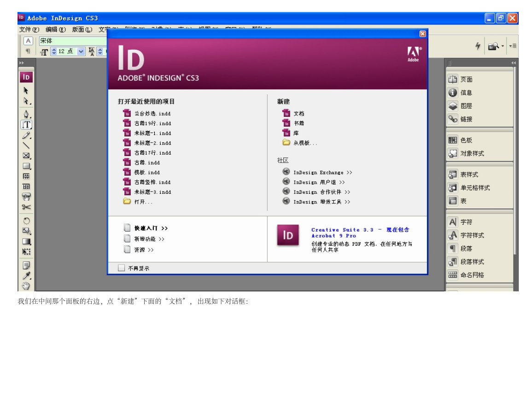This screenshot has width=532, height=411.
Task: Click Creative Suite 3.3 promo link
Action: coord(360,232)
